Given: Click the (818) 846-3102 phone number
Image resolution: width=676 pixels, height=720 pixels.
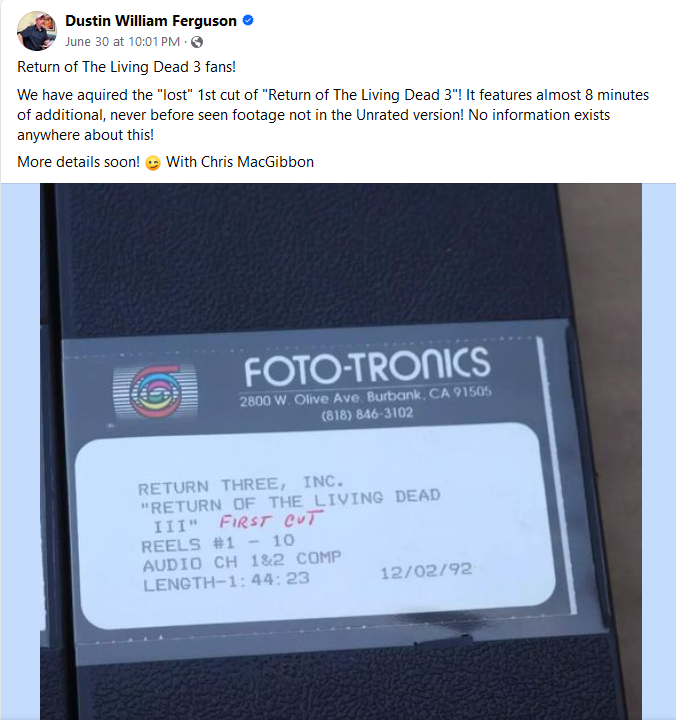Looking at the screenshot, I should pyautogui.click(x=367, y=414).
